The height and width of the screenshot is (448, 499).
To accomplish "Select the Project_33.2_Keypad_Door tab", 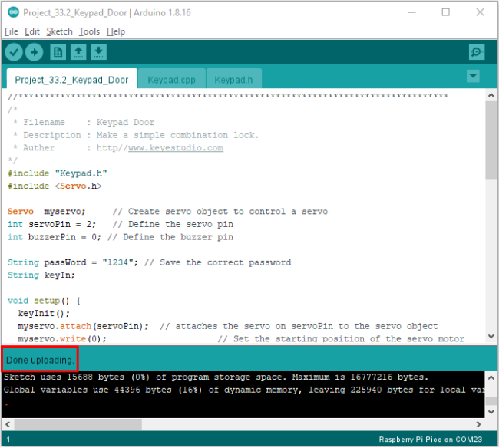I will 71,80.
